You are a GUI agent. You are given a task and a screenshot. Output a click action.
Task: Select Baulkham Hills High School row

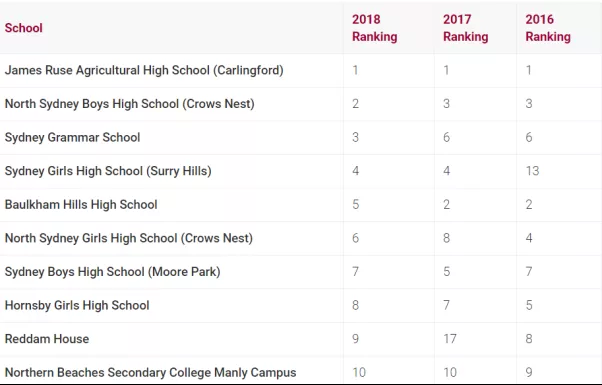pyautogui.click(x=301, y=205)
